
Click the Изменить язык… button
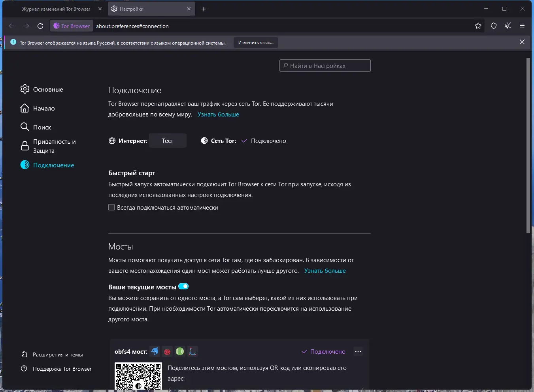pyautogui.click(x=256, y=43)
